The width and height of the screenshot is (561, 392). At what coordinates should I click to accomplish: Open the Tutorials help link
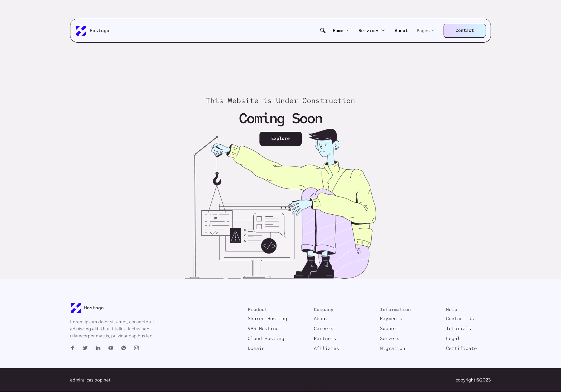coord(458,329)
